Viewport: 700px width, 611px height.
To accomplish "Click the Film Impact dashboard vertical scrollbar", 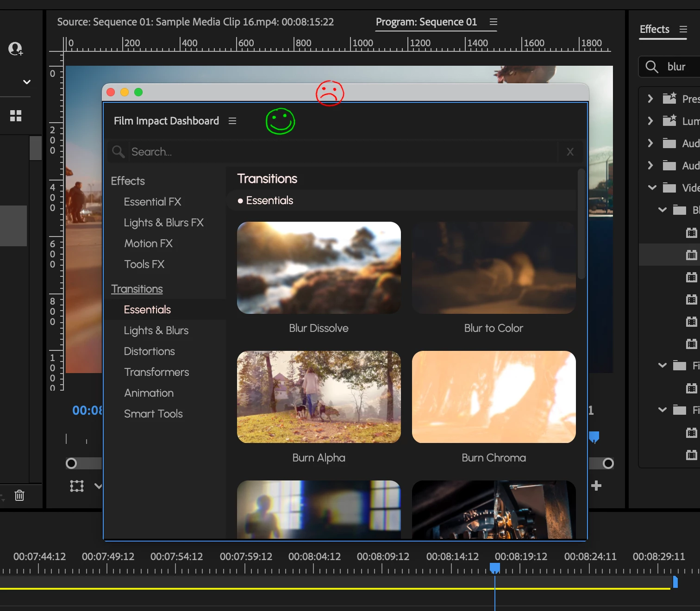I will pos(581,224).
